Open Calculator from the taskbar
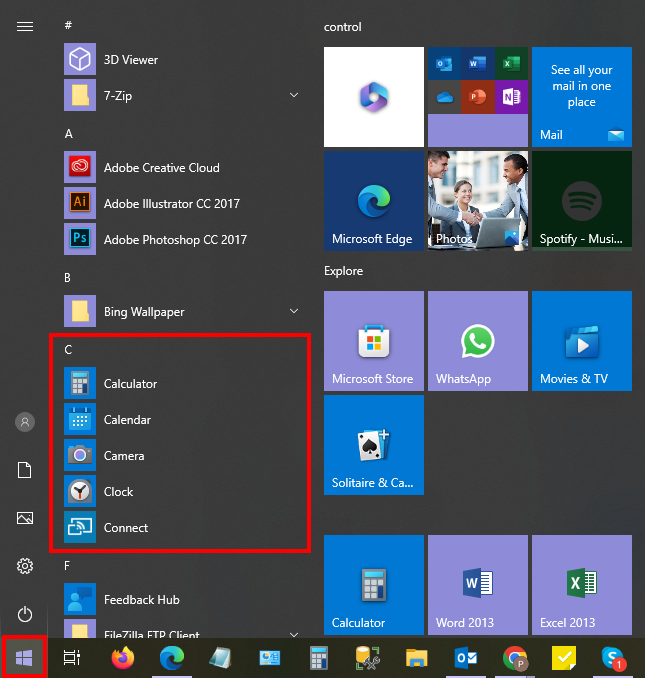645x678 pixels. pyautogui.click(x=319, y=658)
